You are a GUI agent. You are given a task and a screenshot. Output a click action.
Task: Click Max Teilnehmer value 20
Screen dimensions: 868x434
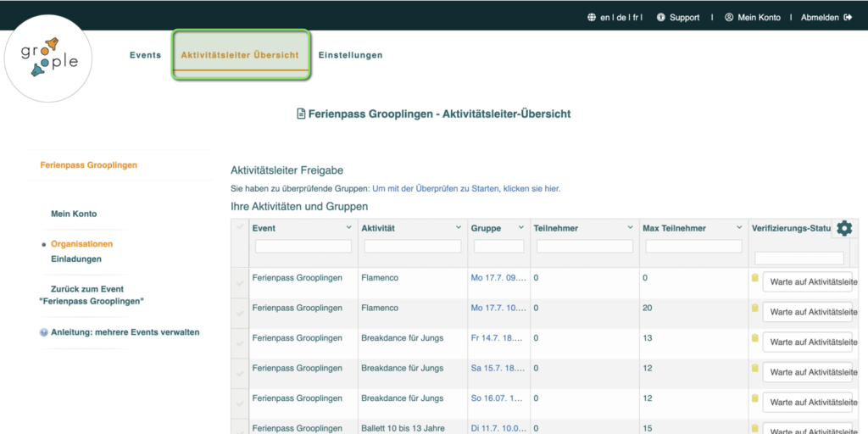click(x=647, y=308)
